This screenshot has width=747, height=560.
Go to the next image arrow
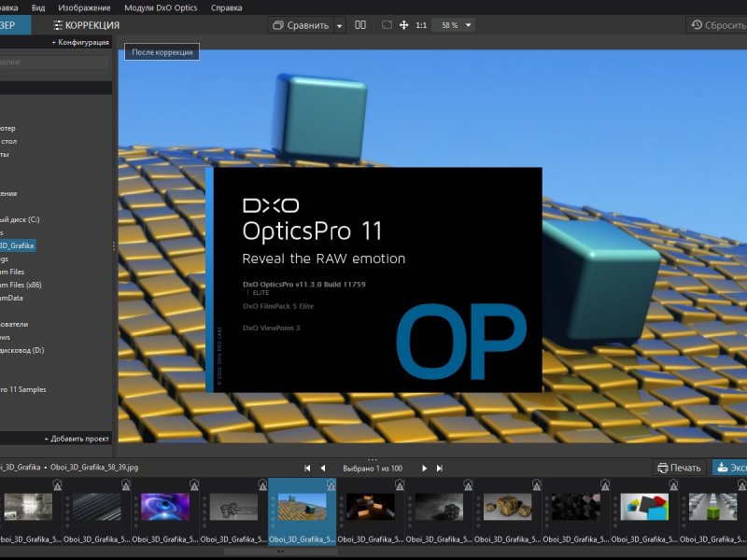[x=424, y=469]
